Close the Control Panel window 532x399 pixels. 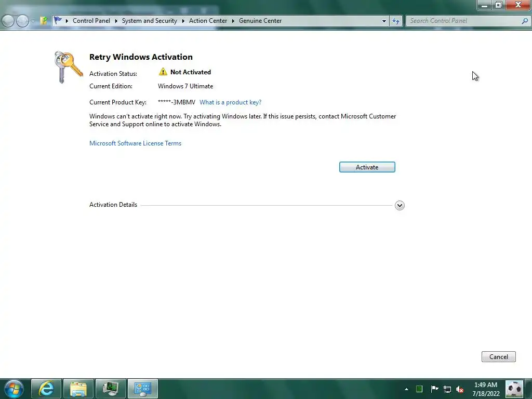(x=518, y=5)
